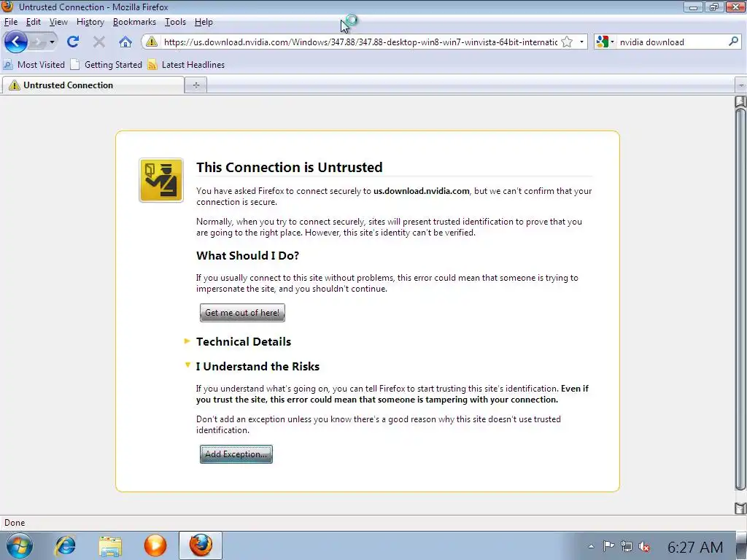Go to the Home page icon
The width and height of the screenshot is (747, 560).
point(125,42)
